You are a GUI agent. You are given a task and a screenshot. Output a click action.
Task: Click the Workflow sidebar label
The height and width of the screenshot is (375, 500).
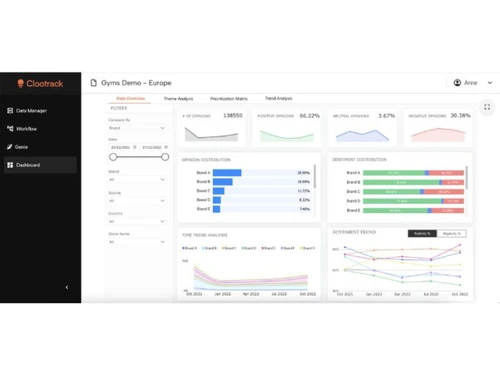26,129
